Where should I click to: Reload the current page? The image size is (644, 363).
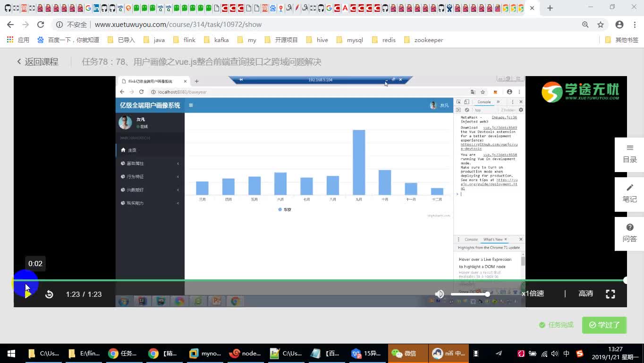pos(41,25)
